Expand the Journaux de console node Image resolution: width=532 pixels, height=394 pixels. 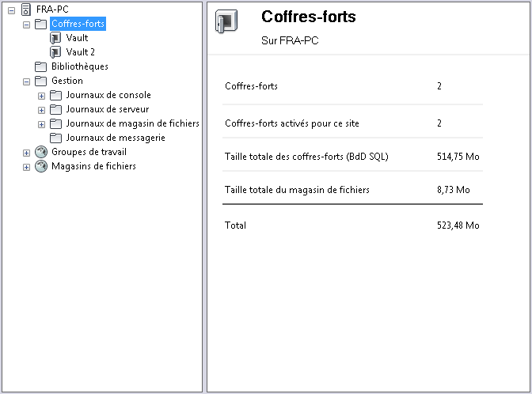pos(41,95)
